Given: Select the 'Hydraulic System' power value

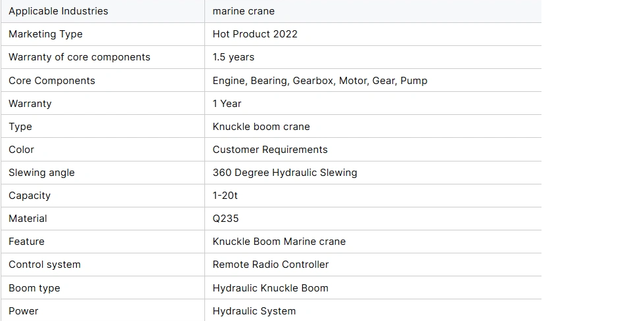Looking at the screenshot, I should [254, 311].
